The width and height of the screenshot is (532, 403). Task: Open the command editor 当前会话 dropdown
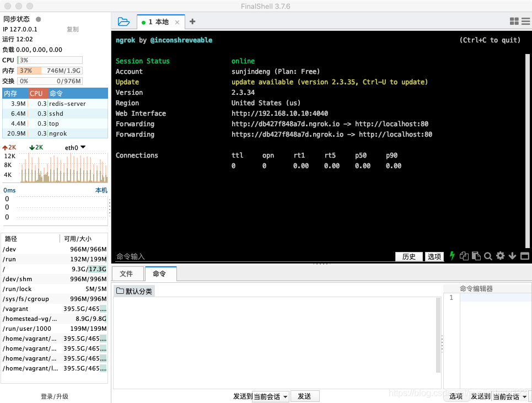[510, 396]
